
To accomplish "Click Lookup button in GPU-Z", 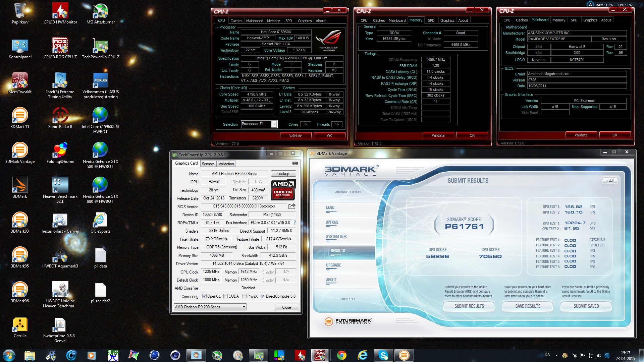I will click(x=283, y=174).
